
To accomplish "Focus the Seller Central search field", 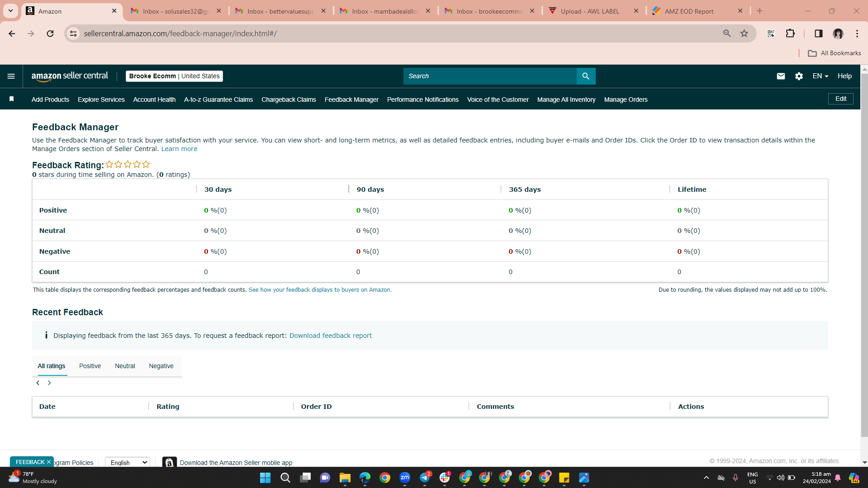I will (x=490, y=76).
